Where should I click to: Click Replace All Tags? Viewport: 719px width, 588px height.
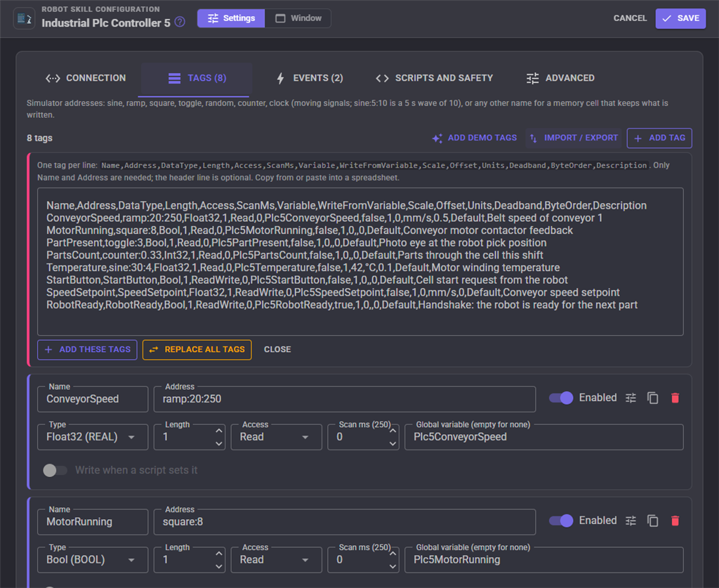(x=197, y=350)
